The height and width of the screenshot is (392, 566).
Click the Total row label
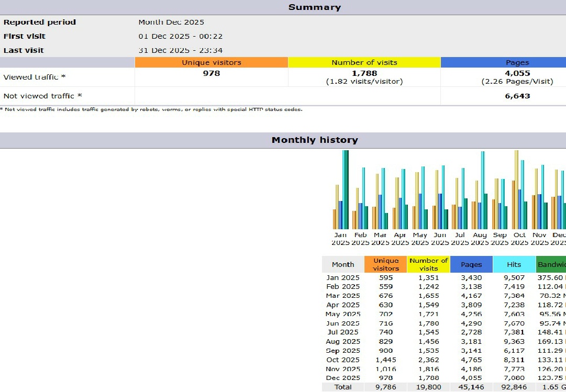[343, 387]
